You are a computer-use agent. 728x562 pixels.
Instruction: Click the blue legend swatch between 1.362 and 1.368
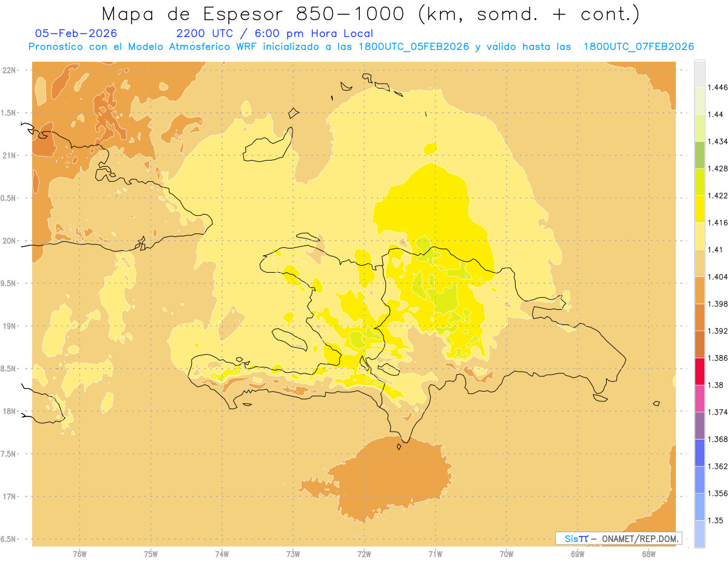699,452
